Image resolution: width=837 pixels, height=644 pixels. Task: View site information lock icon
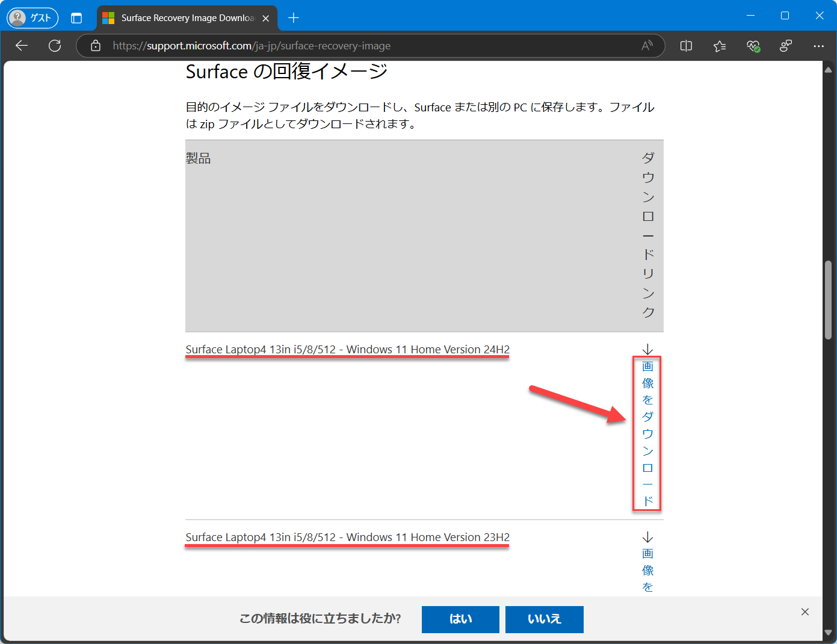tap(96, 46)
